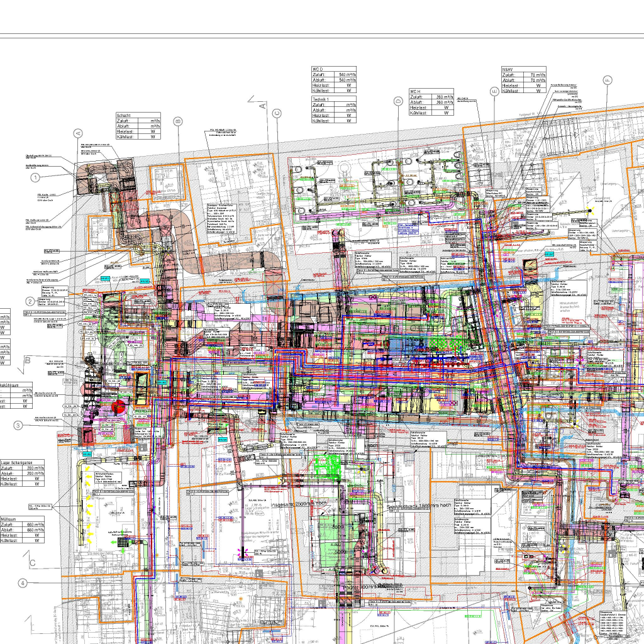Click grid axis bubble A
The image size is (644, 644).
[x=79, y=133]
